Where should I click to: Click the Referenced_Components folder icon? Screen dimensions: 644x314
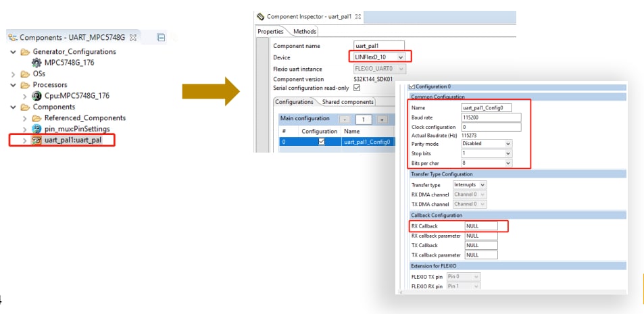coord(37,118)
